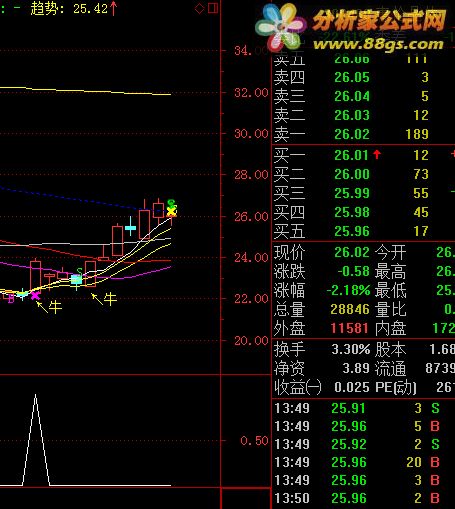Click the red diamond icon above chart

pyautogui.click(x=199, y=9)
